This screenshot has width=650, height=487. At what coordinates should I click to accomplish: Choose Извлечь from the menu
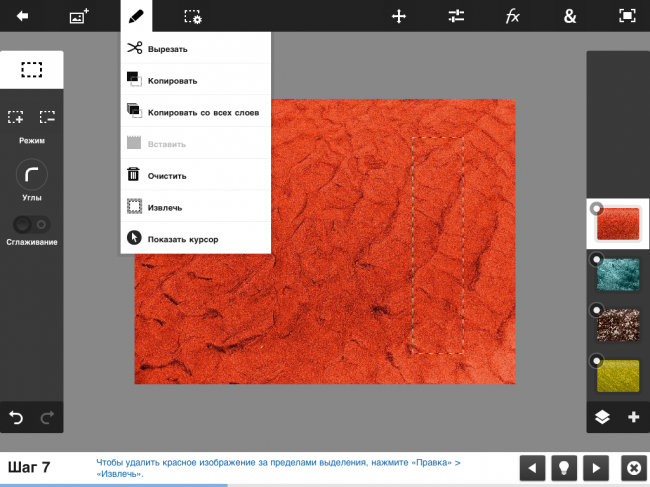pyautogui.click(x=164, y=207)
